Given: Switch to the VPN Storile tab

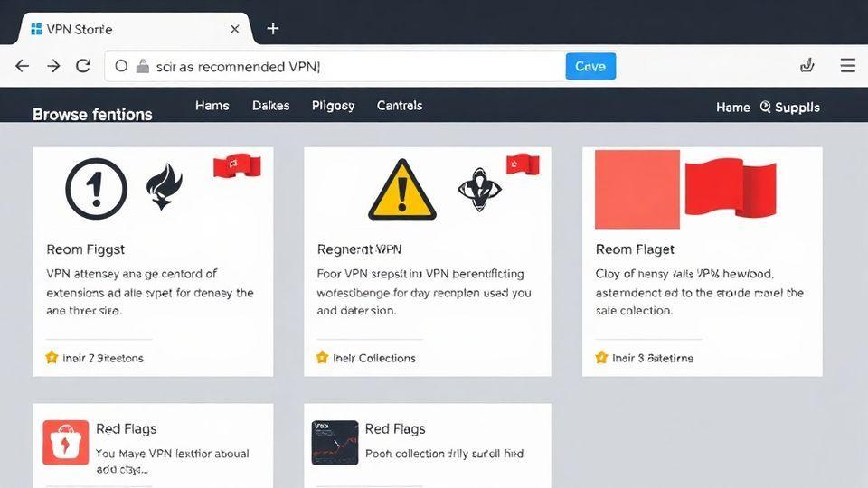Looking at the screenshot, I should click(127, 29).
